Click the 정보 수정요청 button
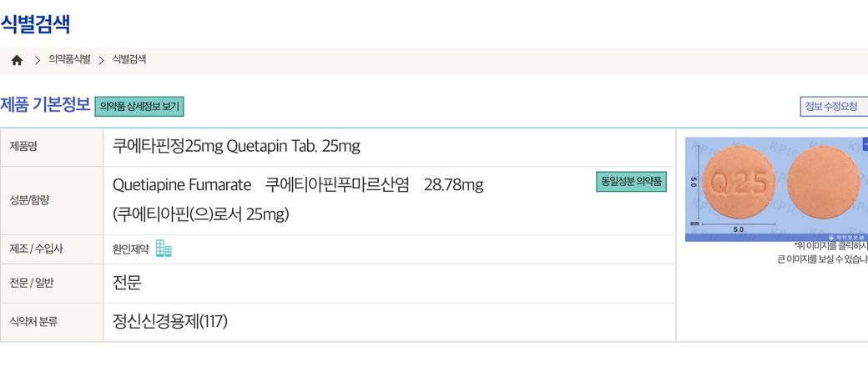This screenshot has width=868, height=367. tap(832, 107)
